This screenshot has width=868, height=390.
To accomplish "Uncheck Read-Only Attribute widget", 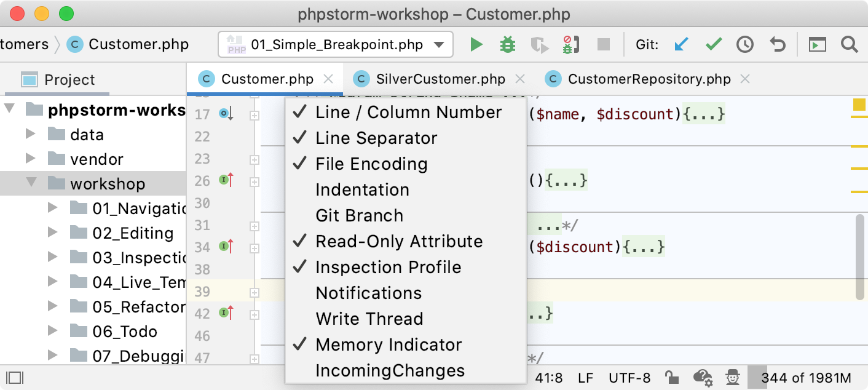I will click(406, 241).
